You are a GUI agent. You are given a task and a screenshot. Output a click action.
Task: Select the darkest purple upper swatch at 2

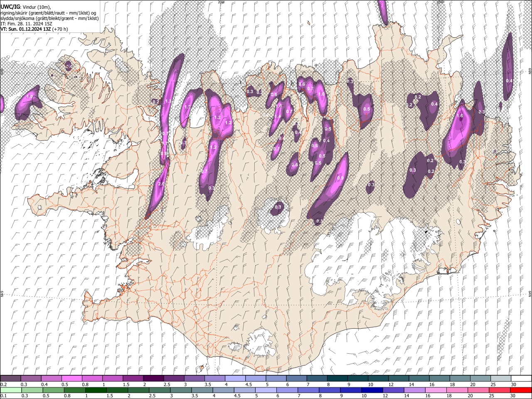(x=153, y=378)
